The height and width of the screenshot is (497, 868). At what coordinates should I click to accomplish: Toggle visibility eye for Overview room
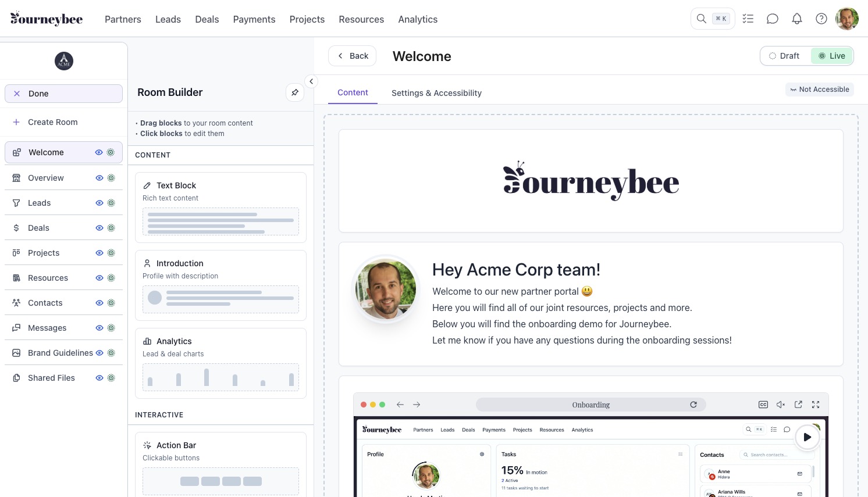[x=99, y=178]
